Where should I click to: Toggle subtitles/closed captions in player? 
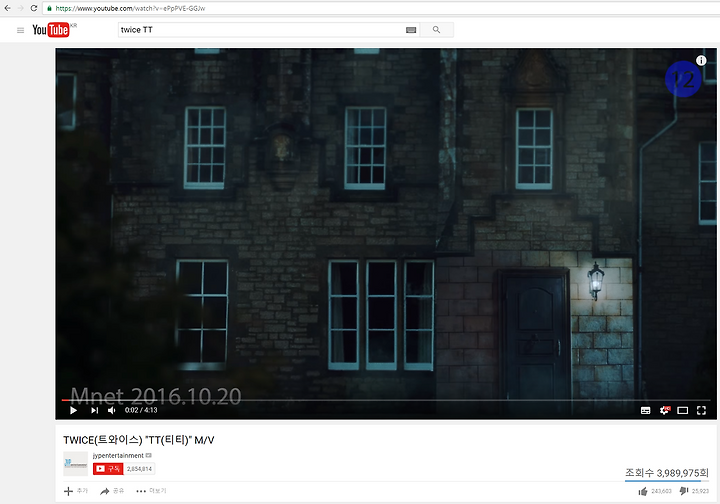coord(645,410)
